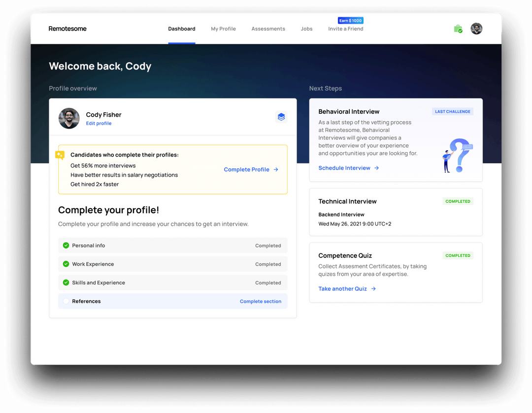Viewport: 532px width, 413px height.
Task: Click the green checkmark next to Personal info
Action: click(x=66, y=245)
